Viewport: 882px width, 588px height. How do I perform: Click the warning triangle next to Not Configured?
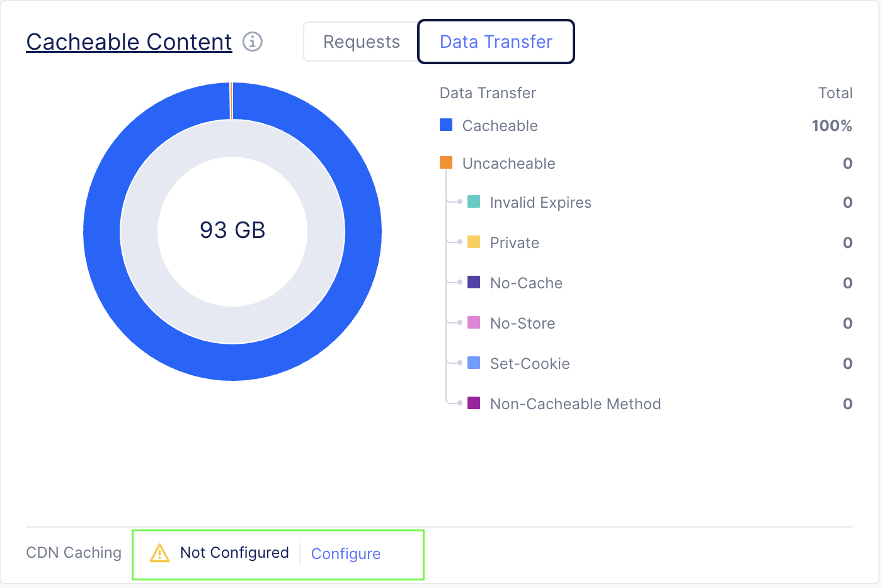pos(160,553)
